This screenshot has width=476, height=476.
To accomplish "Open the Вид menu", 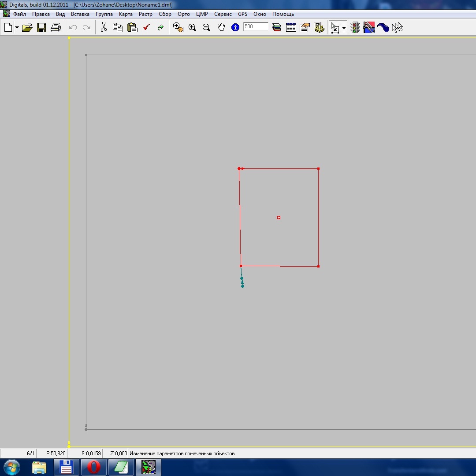I will [x=60, y=14].
